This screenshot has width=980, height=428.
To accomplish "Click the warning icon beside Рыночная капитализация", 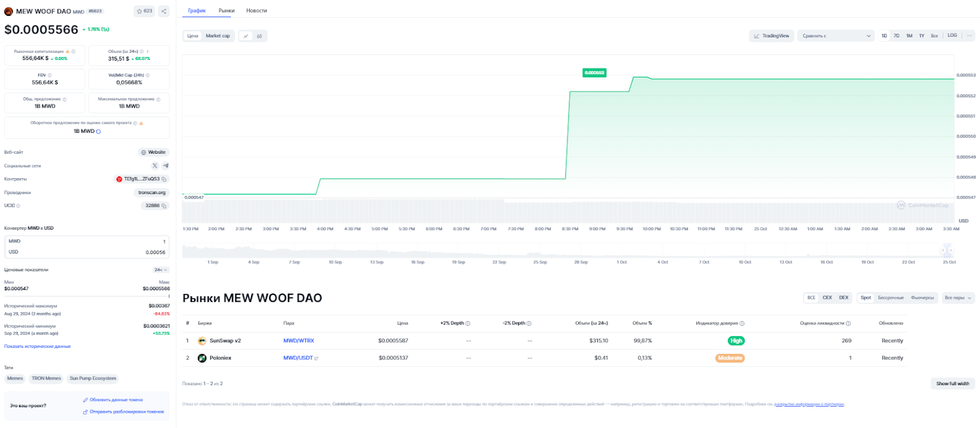I will coord(67,51).
